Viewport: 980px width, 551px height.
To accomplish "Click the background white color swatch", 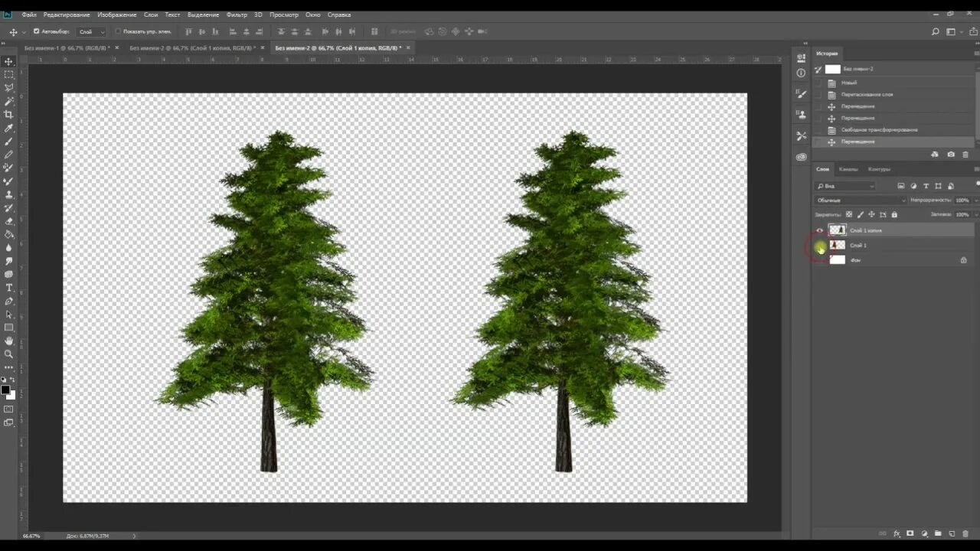I will click(12, 396).
